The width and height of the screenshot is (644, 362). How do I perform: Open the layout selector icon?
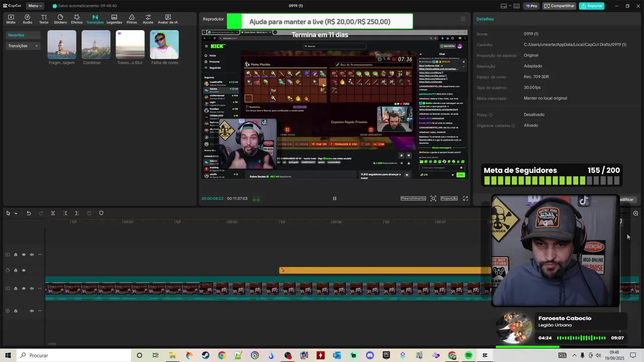click(x=504, y=6)
